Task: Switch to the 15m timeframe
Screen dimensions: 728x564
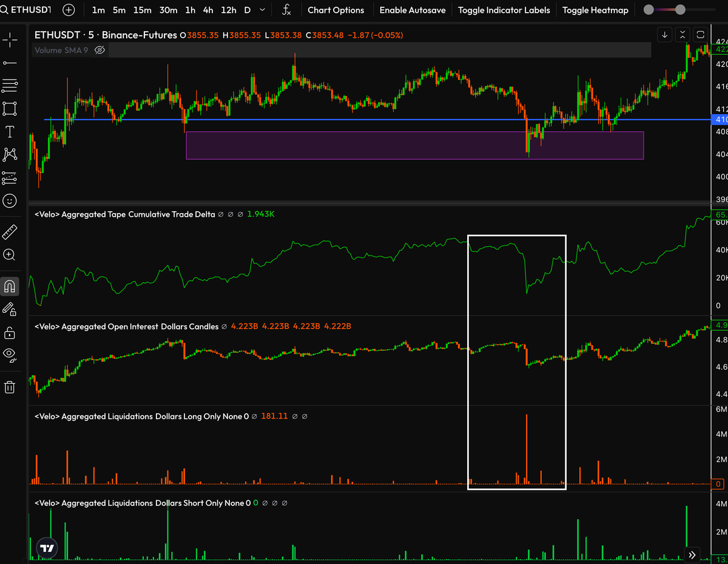Action: pyautogui.click(x=143, y=10)
